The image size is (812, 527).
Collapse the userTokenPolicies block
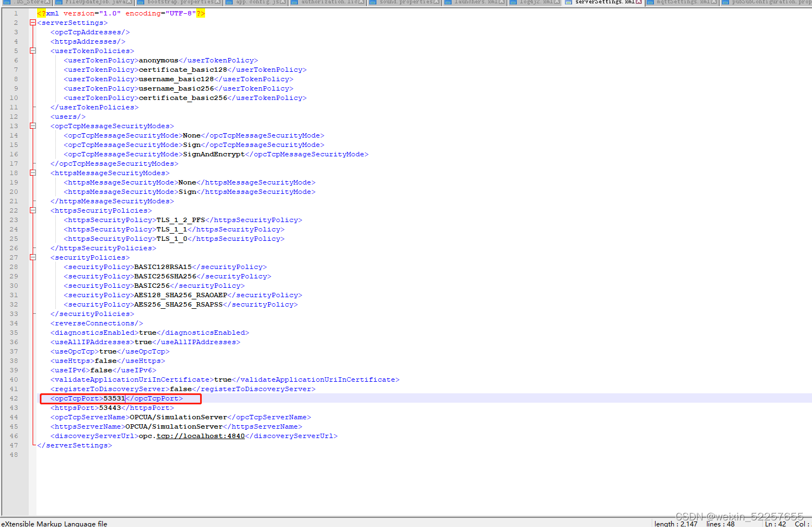coord(33,50)
